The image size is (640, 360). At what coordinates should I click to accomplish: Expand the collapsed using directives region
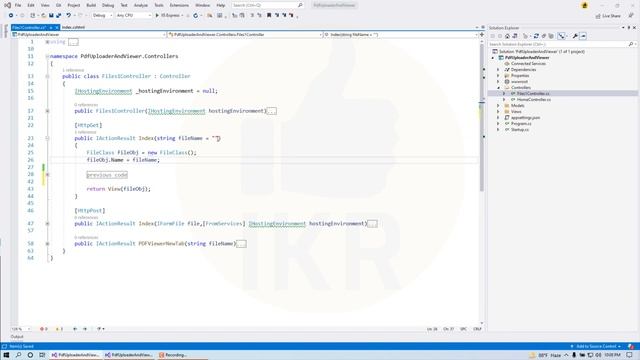click(47, 42)
